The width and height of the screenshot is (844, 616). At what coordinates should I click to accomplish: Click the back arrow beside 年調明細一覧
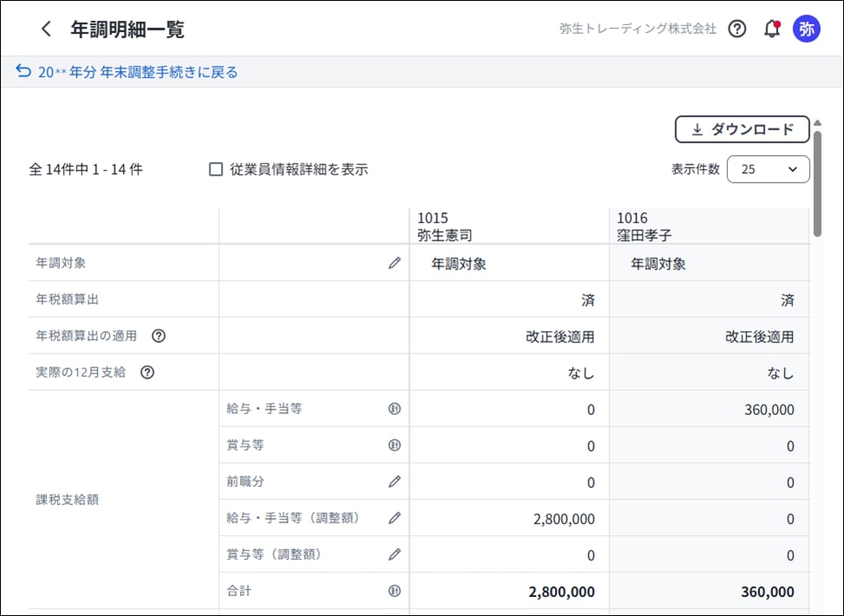[46, 29]
